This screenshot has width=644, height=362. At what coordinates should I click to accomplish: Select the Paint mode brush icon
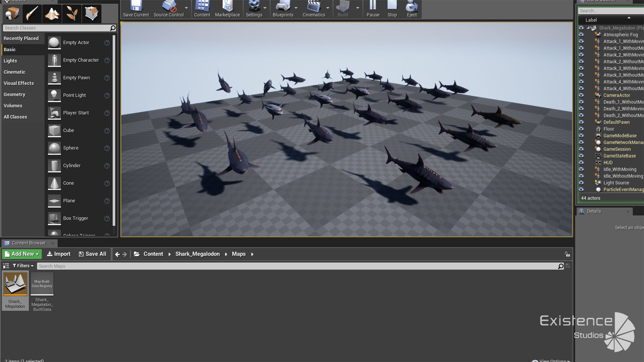[32, 14]
